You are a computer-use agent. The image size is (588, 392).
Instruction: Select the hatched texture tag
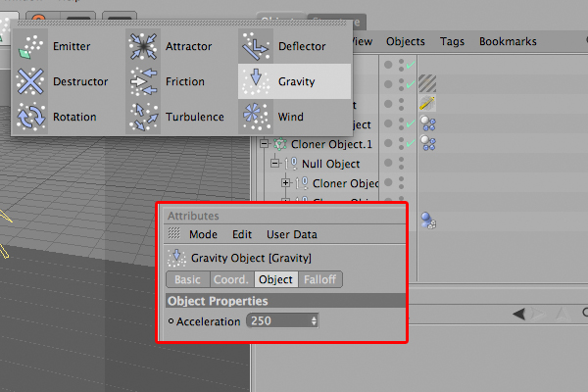(427, 83)
